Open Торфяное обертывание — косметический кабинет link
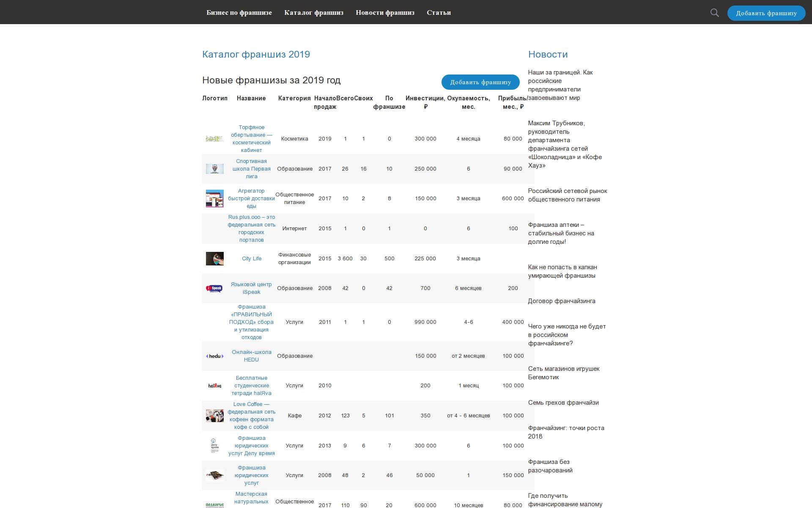Image resolution: width=812 pixels, height=508 pixels. [x=252, y=139]
